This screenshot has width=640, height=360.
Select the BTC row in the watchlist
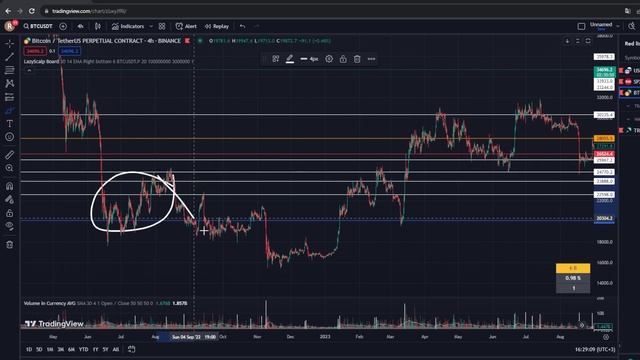tap(629, 93)
